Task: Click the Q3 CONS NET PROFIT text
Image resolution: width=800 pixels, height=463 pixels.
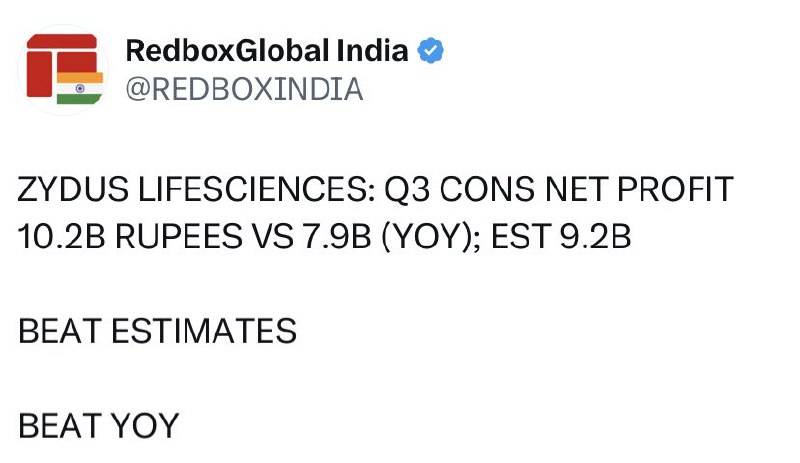Action: click(559, 189)
